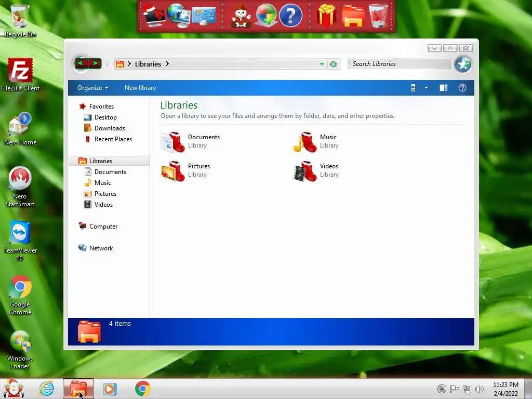Click New library button
532x399 pixels.
pyautogui.click(x=140, y=88)
